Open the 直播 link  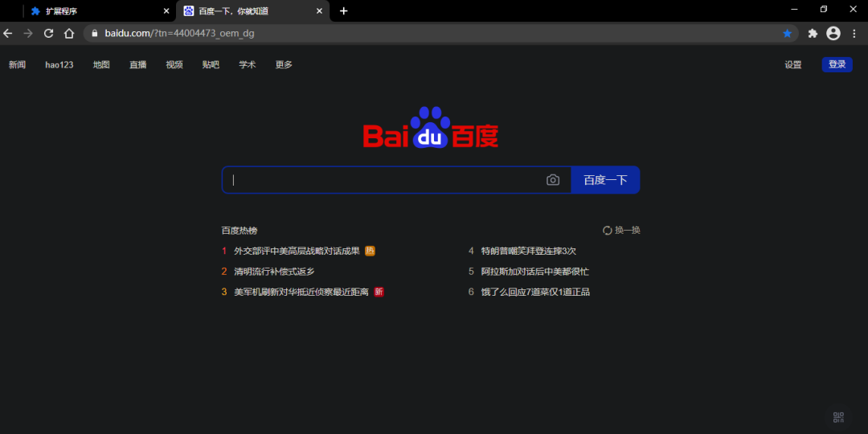(138, 65)
